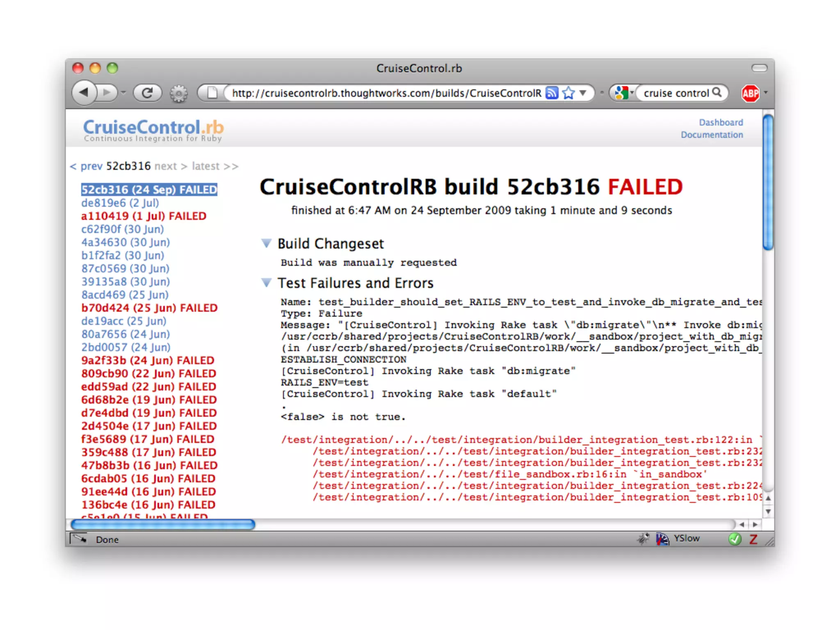Open build de819e6 (2 Jul)
Screen dimensions: 840x630
[x=120, y=203]
